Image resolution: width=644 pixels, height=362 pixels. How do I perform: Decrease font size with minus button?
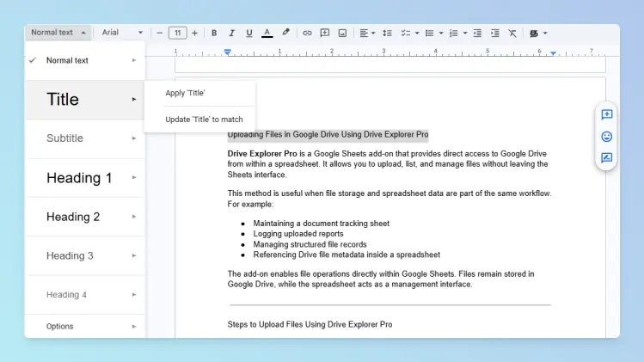tap(160, 33)
